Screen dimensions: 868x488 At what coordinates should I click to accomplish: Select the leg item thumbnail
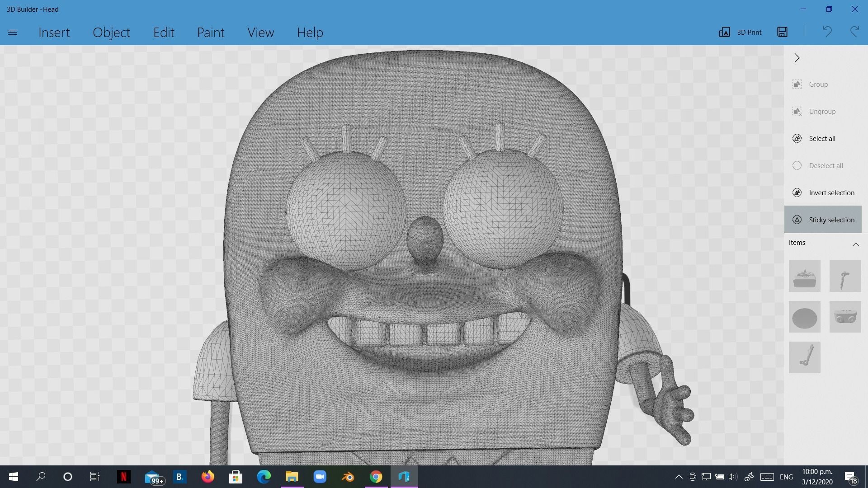coord(804,357)
